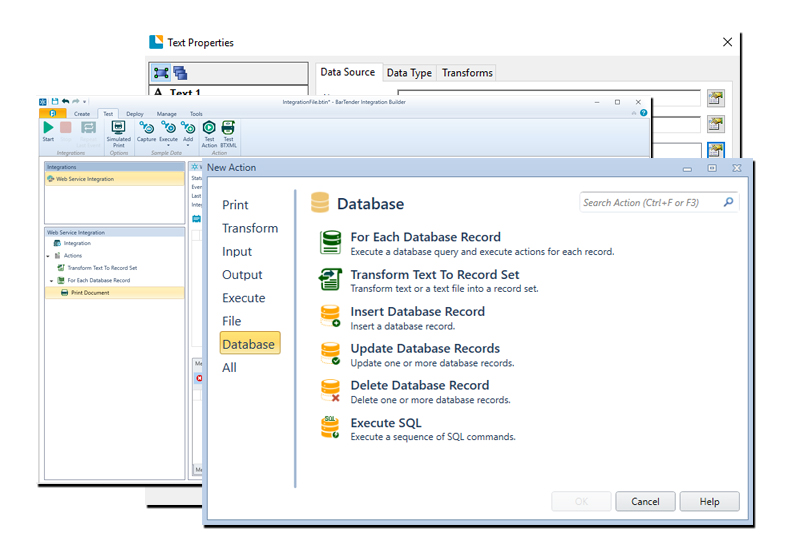
Task: Open the Execute button dropdown arrow
Action: (x=168, y=145)
